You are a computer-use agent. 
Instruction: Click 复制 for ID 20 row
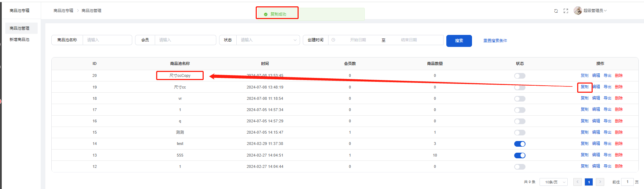[x=585, y=75]
